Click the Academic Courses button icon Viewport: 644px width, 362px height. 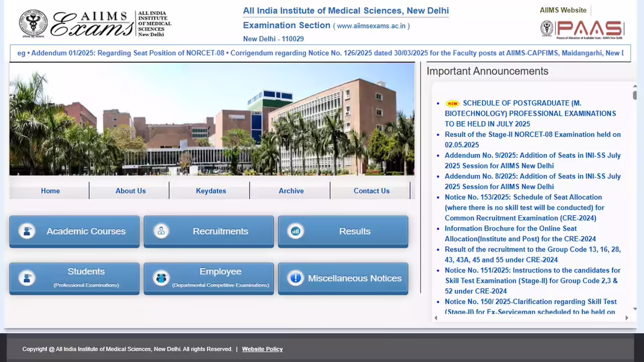click(27, 231)
